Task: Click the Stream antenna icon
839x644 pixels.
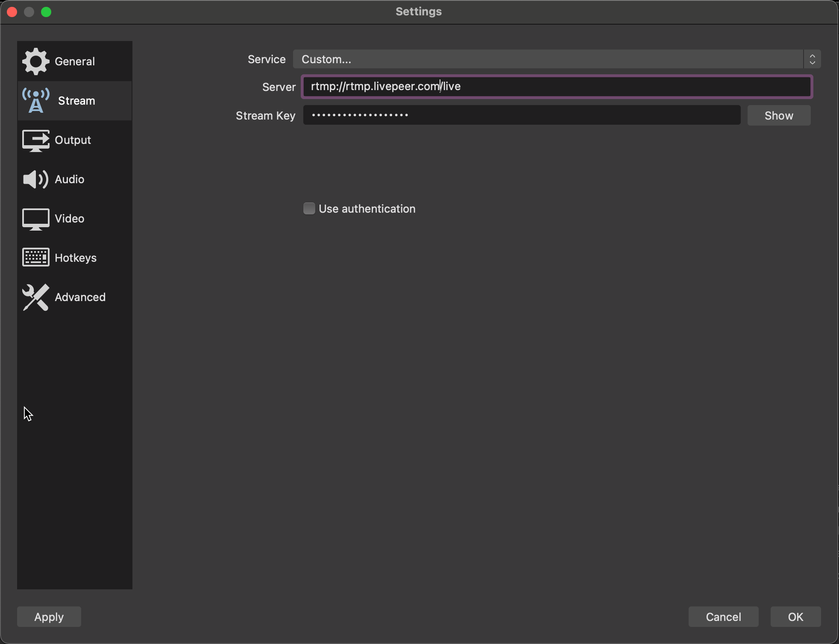Action: click(36, 101)
